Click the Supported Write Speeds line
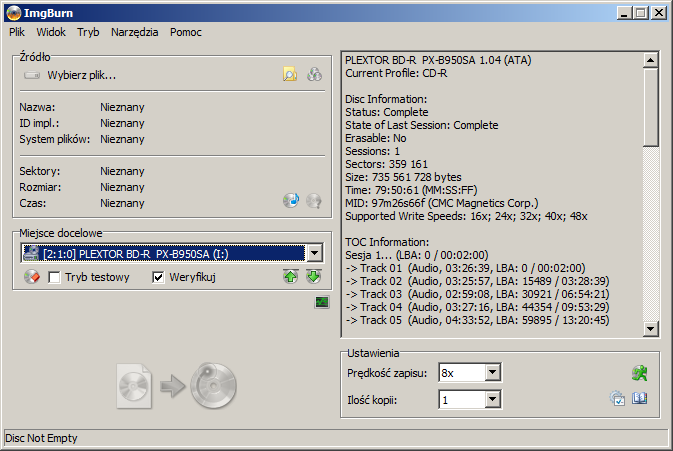 466,216
